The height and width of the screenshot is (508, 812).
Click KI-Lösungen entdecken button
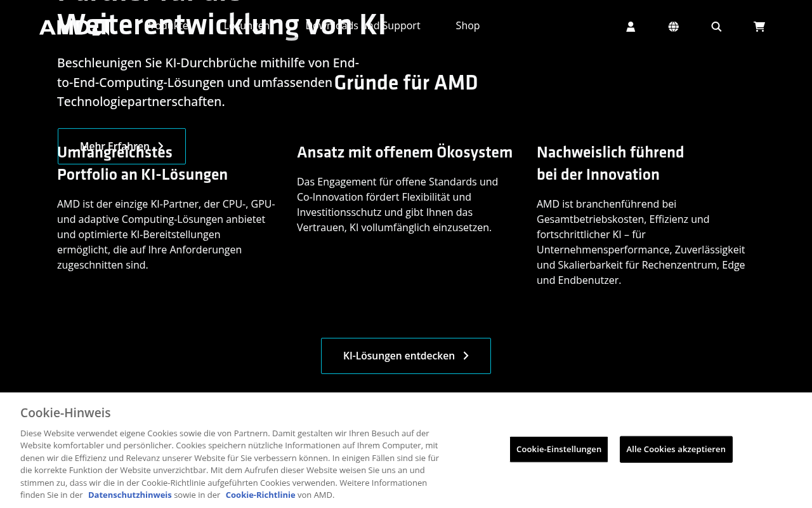(x=406, y=356)
